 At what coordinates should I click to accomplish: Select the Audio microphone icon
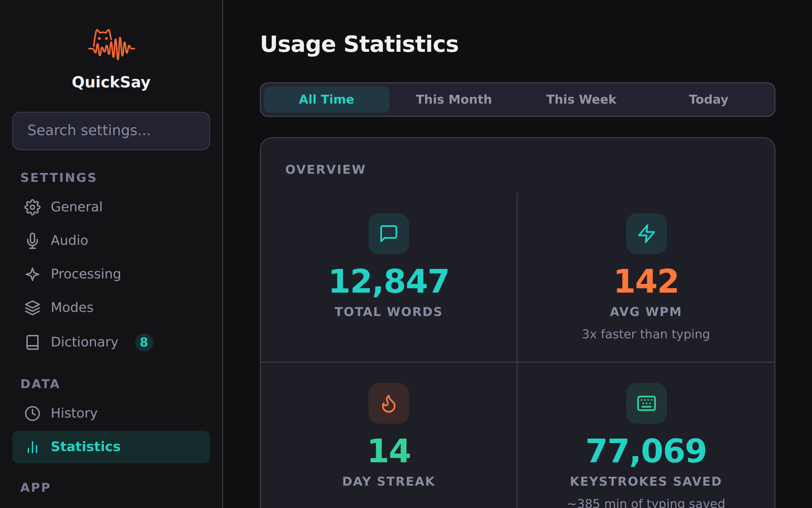[33, 240]
